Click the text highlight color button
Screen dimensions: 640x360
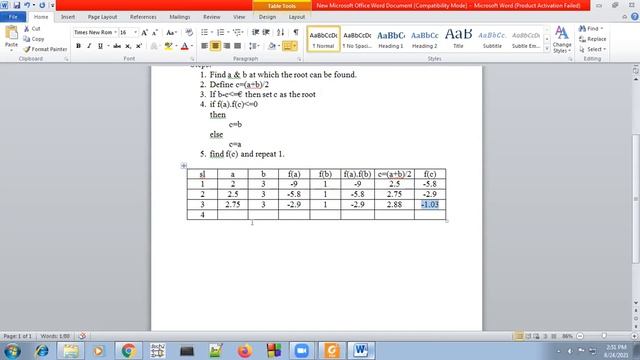click(x=168, y=46)
